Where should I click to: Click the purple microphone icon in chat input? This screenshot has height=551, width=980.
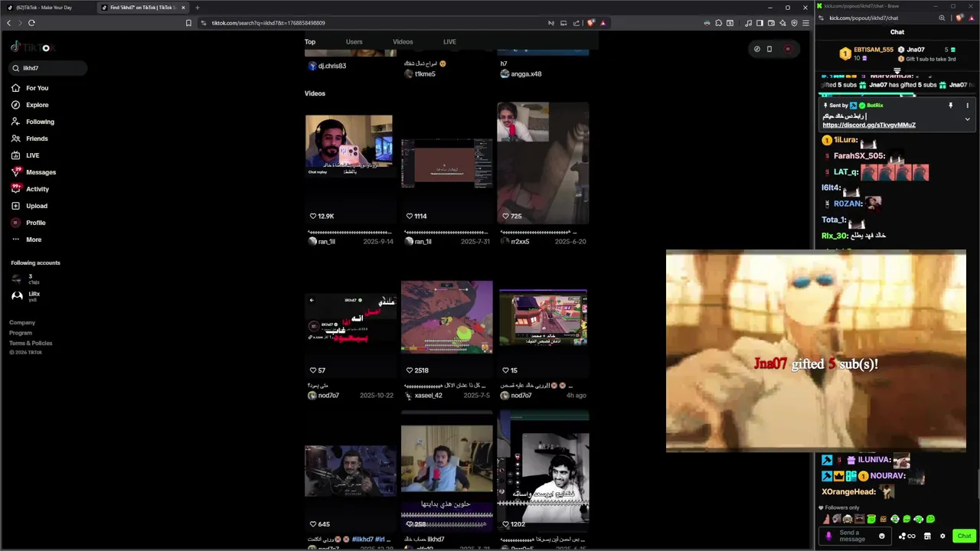click(828, 536)
